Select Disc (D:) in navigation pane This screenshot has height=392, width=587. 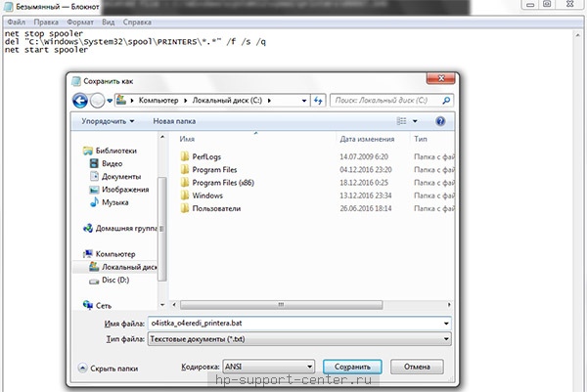115,280
